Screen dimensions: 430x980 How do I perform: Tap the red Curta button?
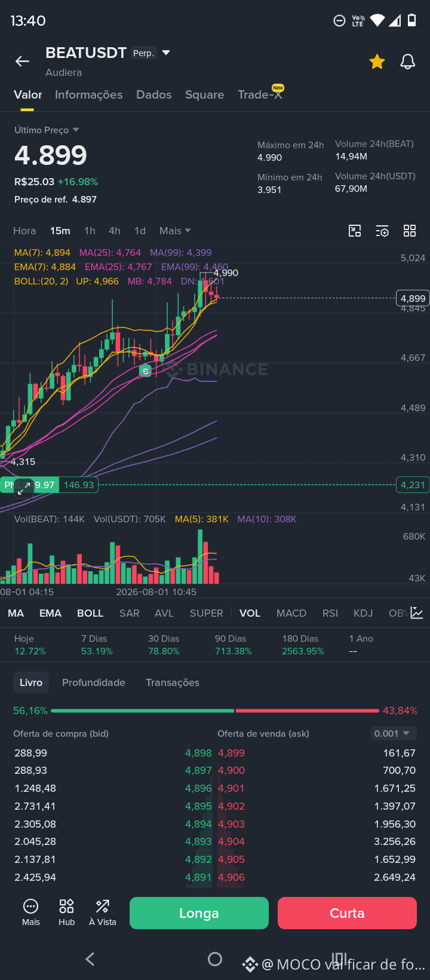coord(347,913)
